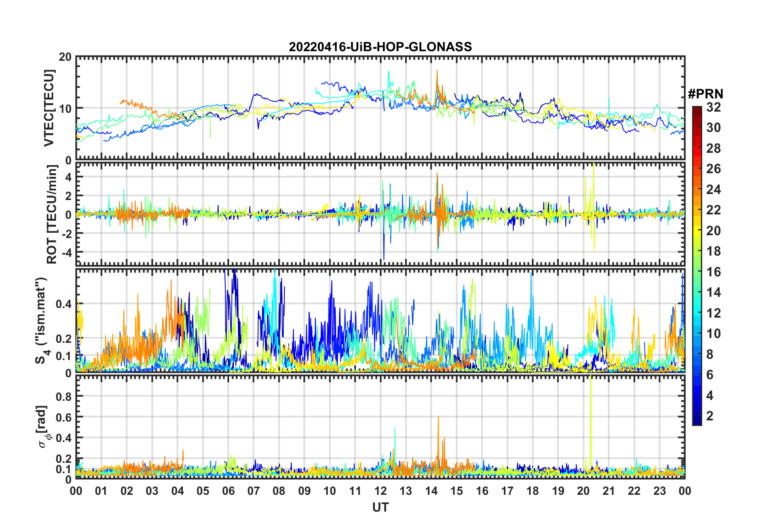Click sigma phi y-axis tick label 0.8
This screenshot has height=532, width=761.
64,396
